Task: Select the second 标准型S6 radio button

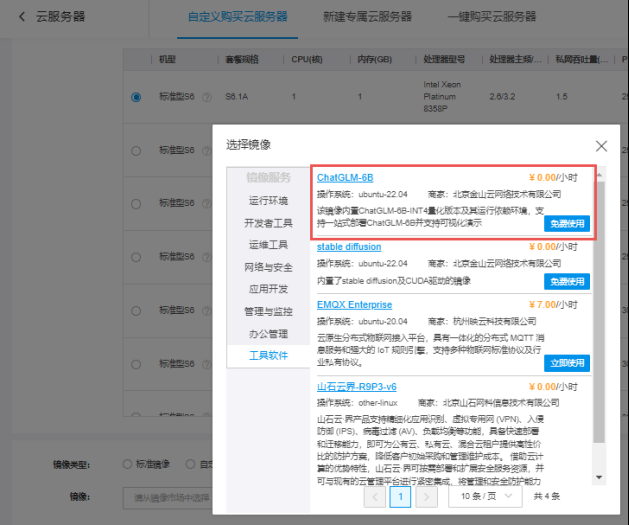Action: 136,151
